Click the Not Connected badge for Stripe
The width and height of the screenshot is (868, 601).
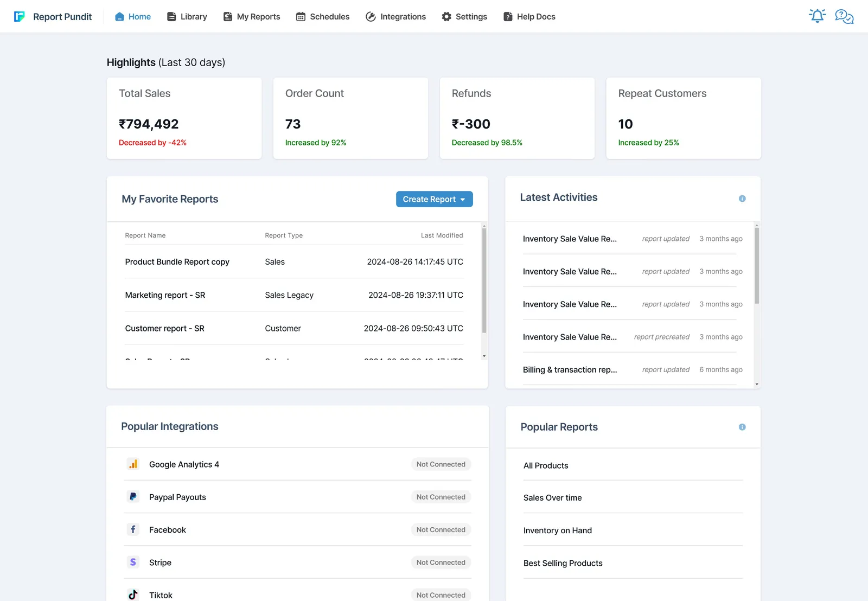pos(441,562)
